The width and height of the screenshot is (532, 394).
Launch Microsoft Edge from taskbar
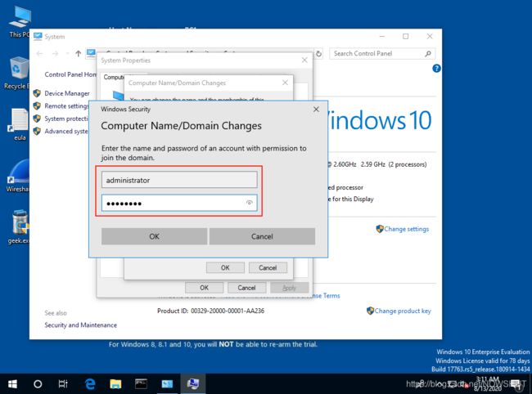(x=90, y=384)
